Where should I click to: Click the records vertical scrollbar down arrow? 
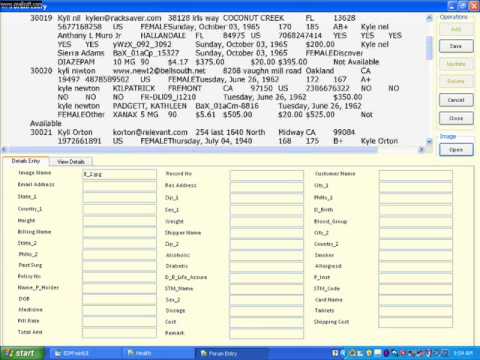tap(429, 141)
